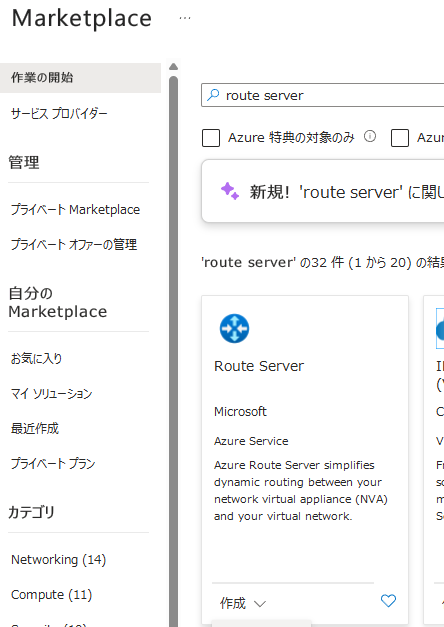This screenshot has height=627, width=444.
Task: Click the Azure Route Server description text
Action: click(x=301, y=491)
